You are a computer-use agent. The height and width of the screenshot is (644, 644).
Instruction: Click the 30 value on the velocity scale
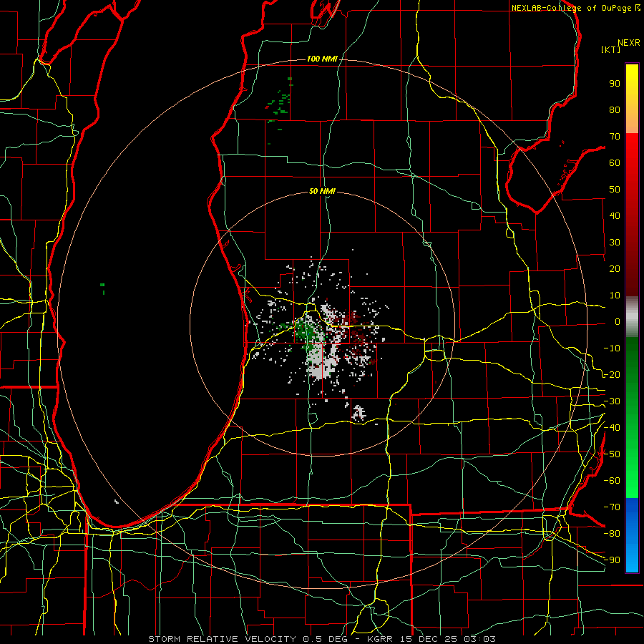(x=615, y=243)
